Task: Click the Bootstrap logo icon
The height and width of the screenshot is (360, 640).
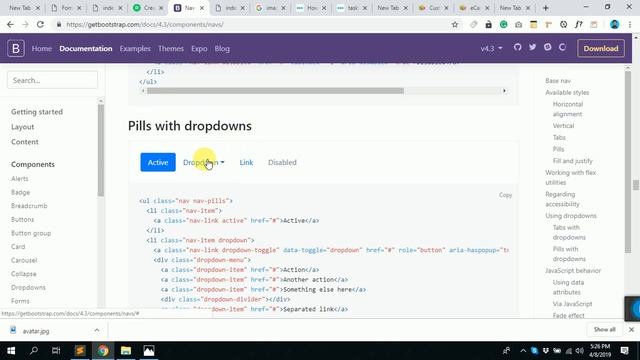Action: tap(16, 49)
